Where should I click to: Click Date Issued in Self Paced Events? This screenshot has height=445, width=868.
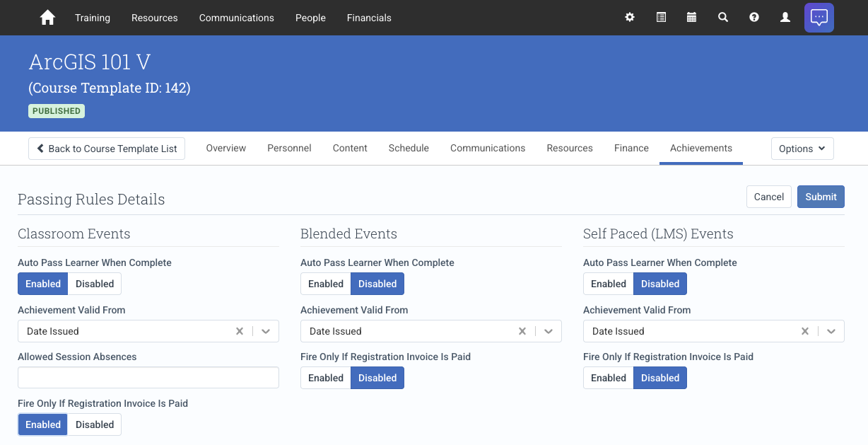(618, 331)
